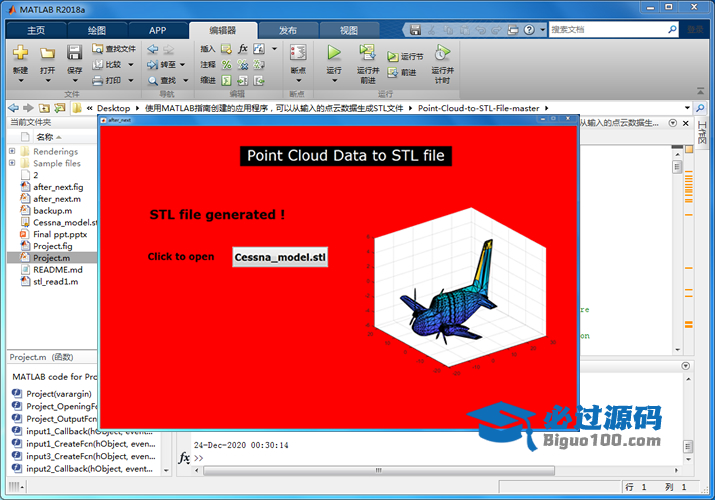
Task: Click the Print (打印) icon
Action: [98, 81]
